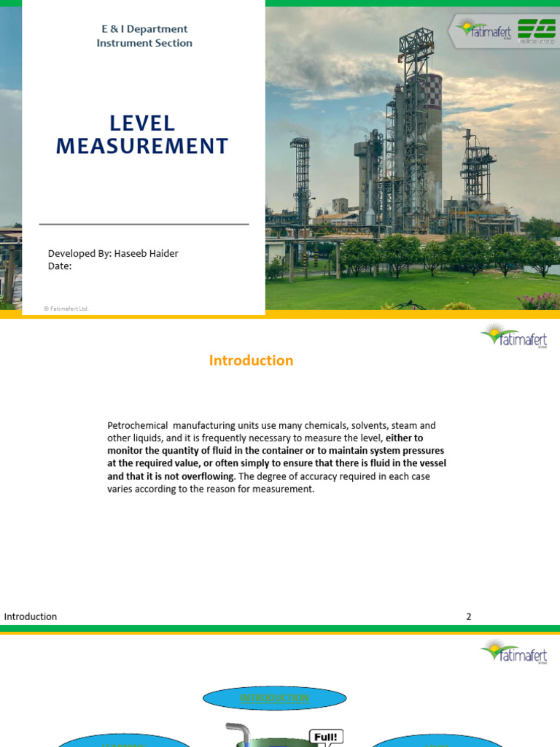The height and width of the screenshot is (747, 560).
Task: Open the INTRODUCTION link in the blue oval
Action: tap(274, 698)
